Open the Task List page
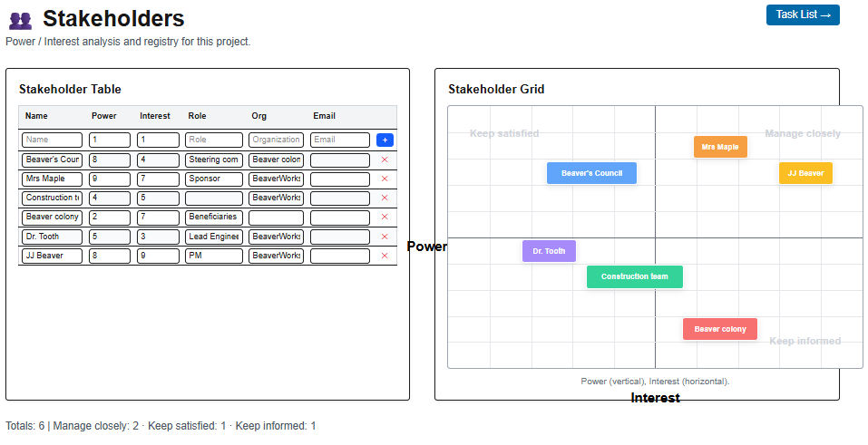The height and width of the screenshot is (445, 868). click(x=802, y=15)
